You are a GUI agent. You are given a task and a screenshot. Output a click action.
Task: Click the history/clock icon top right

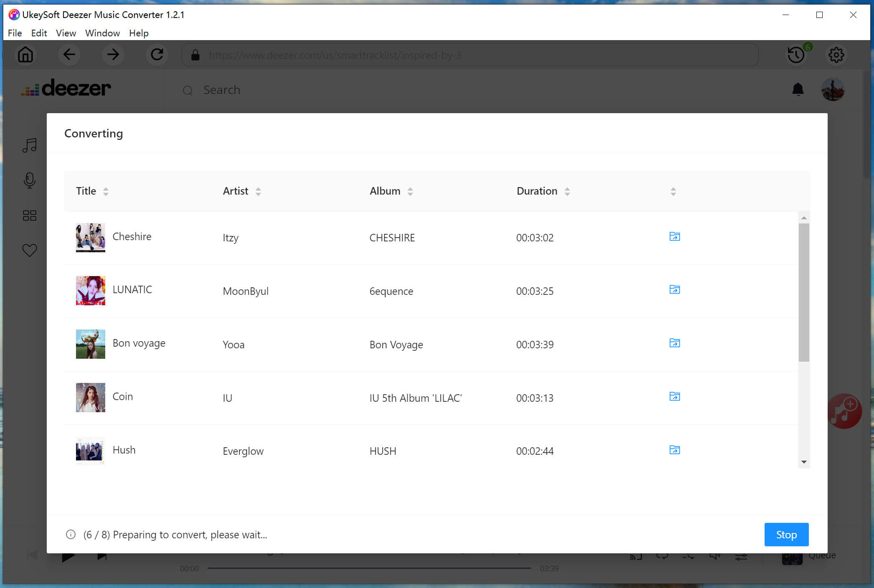tap(796, 54)
